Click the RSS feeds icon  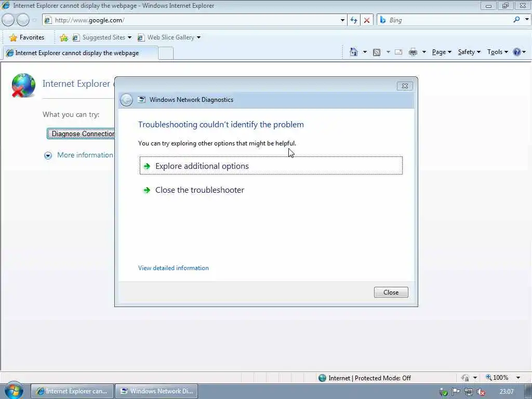[x=377, y=52]
